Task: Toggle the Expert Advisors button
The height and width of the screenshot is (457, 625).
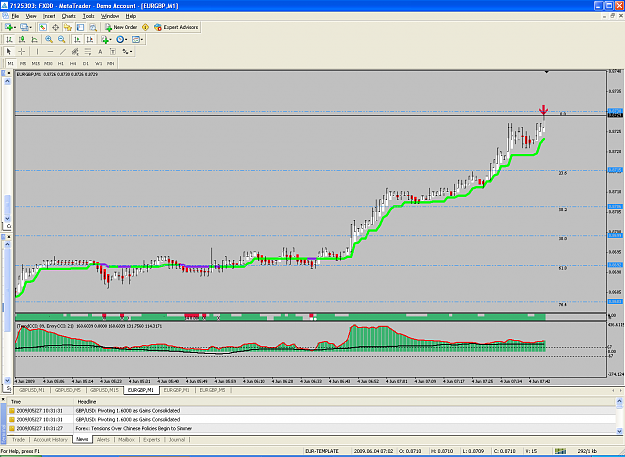Action: click(x=176, y=27)
